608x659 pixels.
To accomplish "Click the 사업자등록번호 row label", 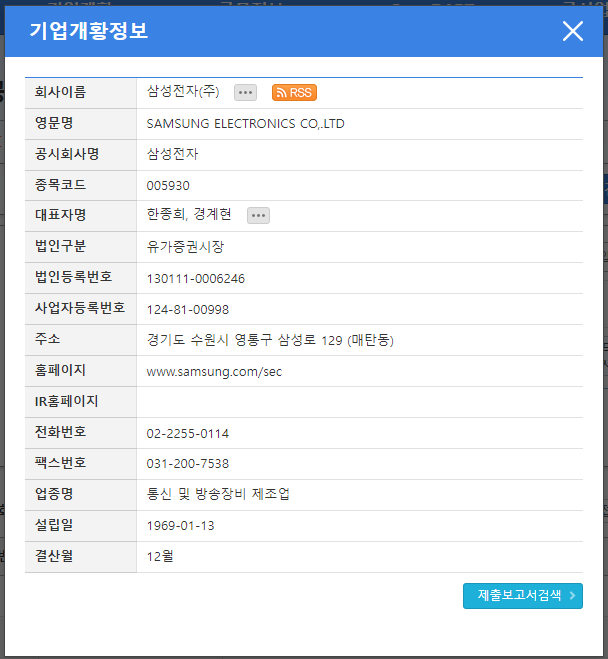I will coord(80,308).
